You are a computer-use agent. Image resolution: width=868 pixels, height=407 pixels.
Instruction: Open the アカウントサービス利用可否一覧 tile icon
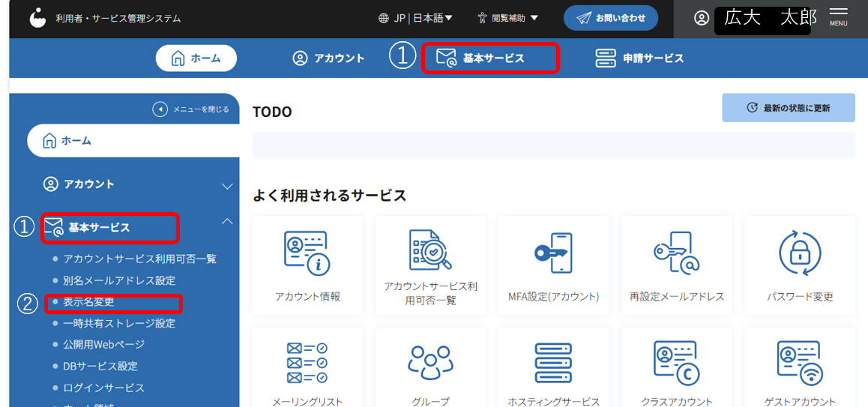(430, 251)
